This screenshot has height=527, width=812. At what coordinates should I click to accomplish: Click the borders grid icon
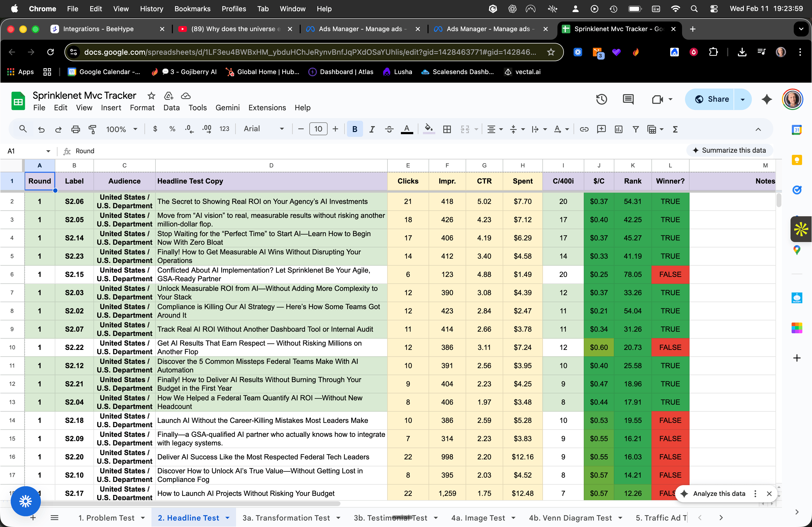(x=447, y=129)
